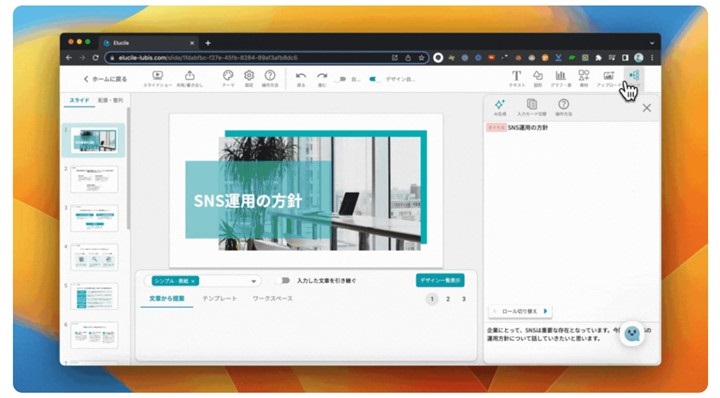720x398 pixels.
Task: Close the Elucile browser tab
Action: point(192,43)
